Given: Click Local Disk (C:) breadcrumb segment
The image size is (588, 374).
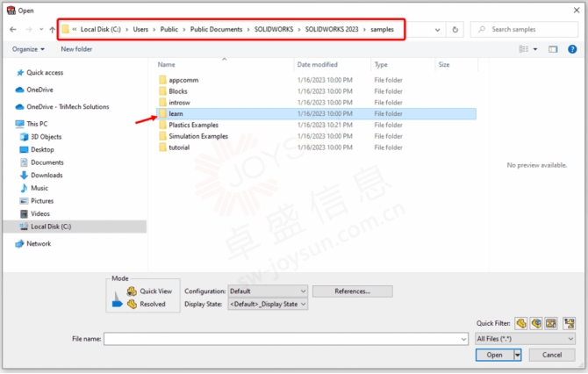Looking at the screenshot, I should [x=101, y=29].
